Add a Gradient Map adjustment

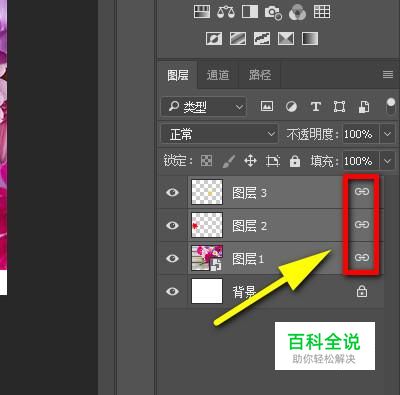click(x=310, y=39)
